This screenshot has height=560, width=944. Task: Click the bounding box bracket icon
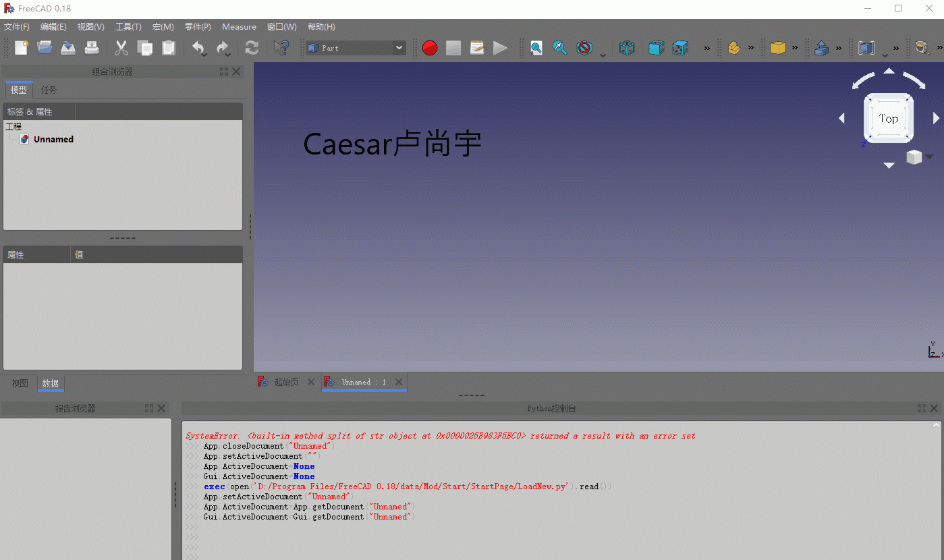tap(866, 48)
